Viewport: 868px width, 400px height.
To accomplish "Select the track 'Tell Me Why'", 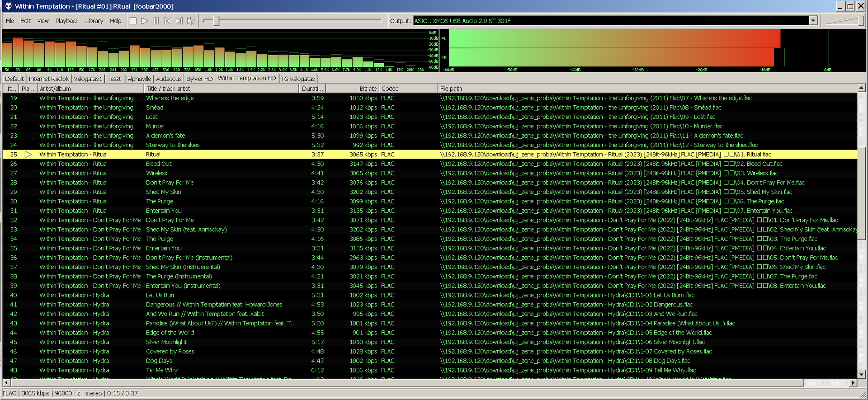I will click(430, 370).
